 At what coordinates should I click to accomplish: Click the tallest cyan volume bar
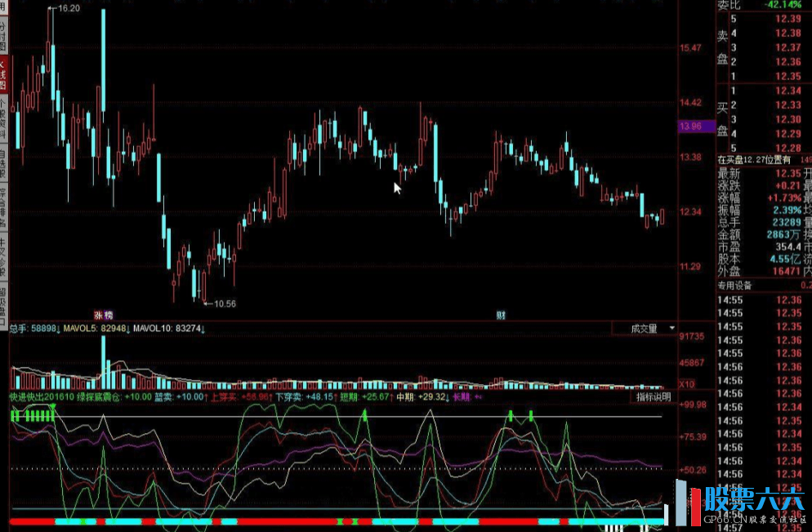tap(104, 362)
